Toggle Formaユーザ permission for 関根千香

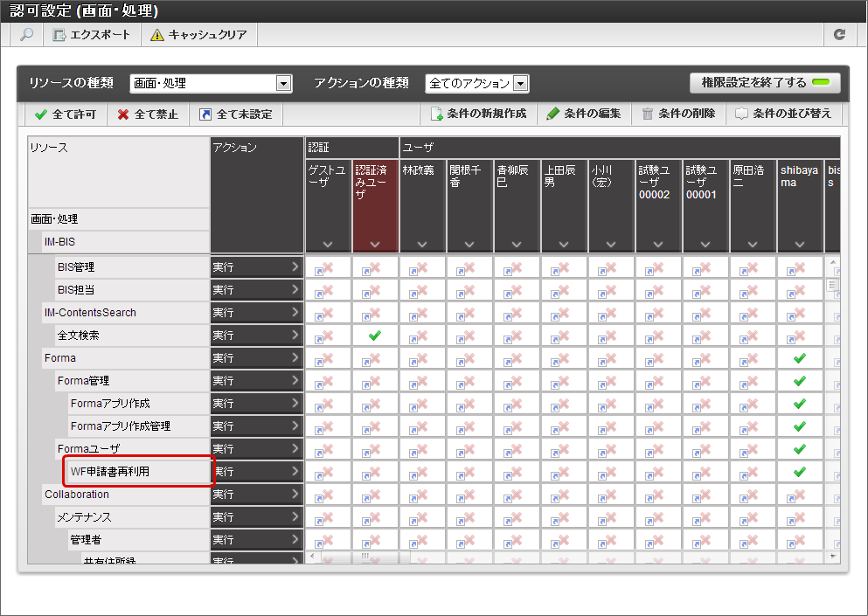[469, 449]
